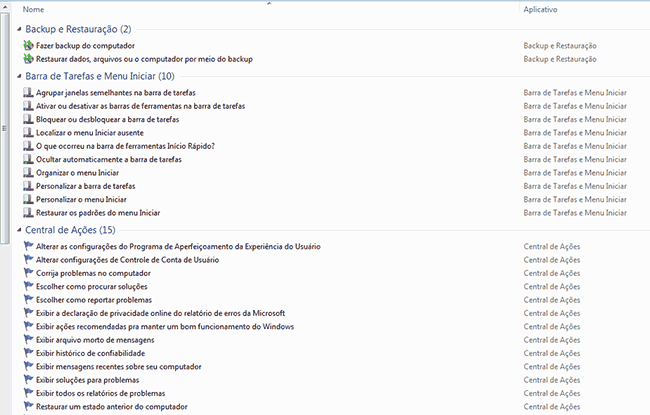The height and width of the screenshot is (415, 650).
Task: Open Fazer backup do computador
Action: (x=85, y=46)
